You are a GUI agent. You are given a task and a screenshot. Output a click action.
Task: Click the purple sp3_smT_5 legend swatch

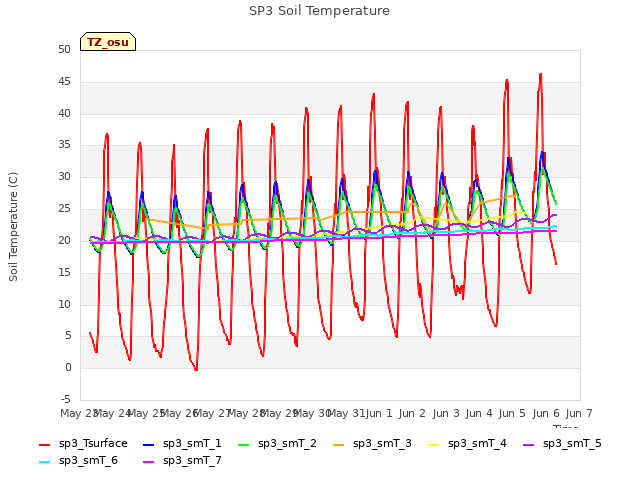coord(529,444)
